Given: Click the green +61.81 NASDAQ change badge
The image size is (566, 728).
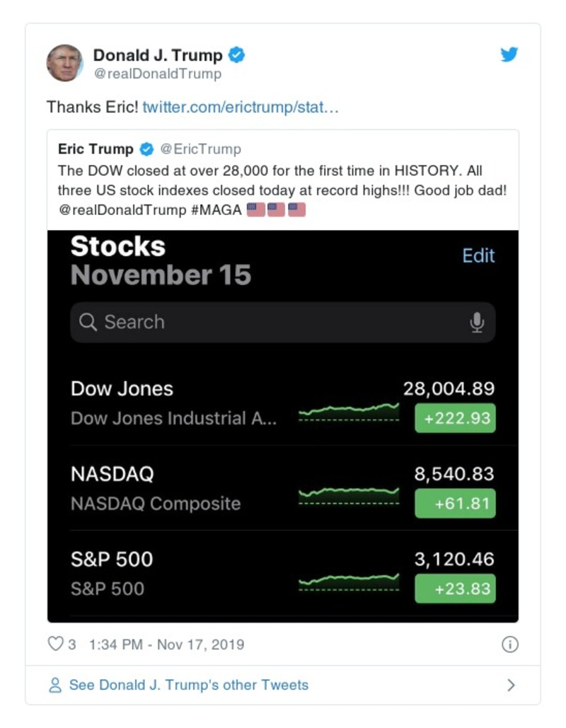Looking at the screenshot, I should (x=455, y=503).
